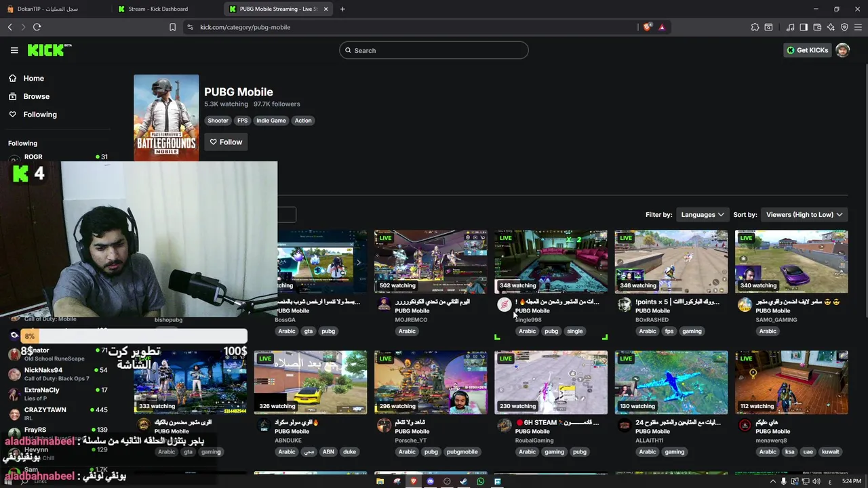
Task: Open the browser extensions puzzle icon
Action: 755,27
